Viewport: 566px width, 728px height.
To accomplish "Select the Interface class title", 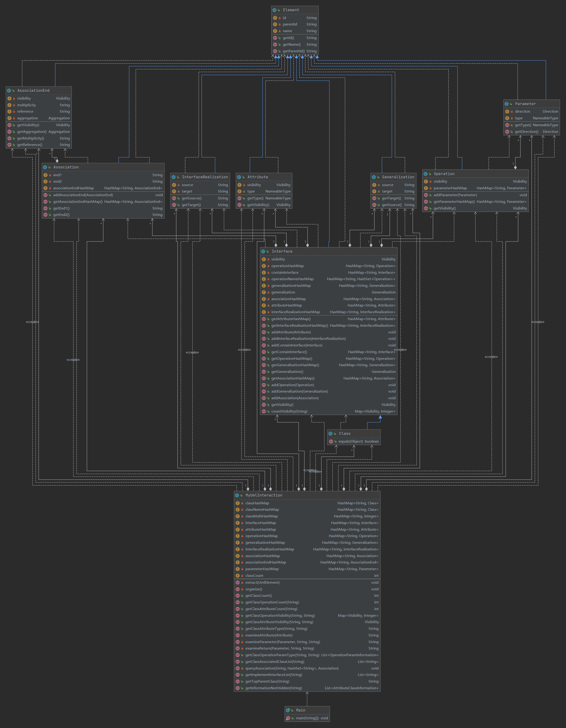I will pyautogui.click(x=282, y=251).
